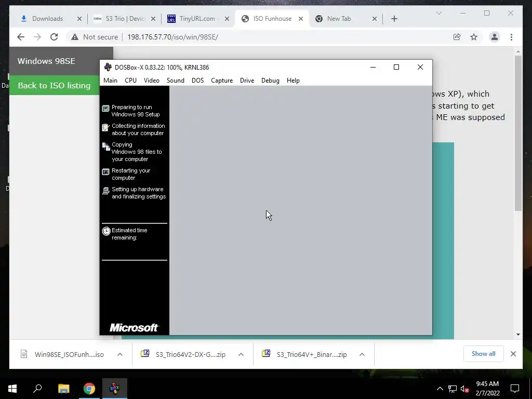Close the Downloads tab

79,19
